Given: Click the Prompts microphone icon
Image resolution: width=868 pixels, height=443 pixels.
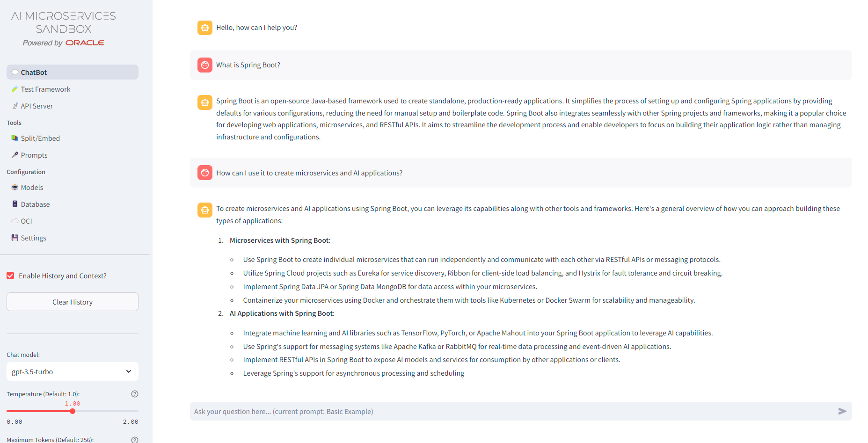Looking at the screenshot, I should pyautogui.click(x=15, y=155).
